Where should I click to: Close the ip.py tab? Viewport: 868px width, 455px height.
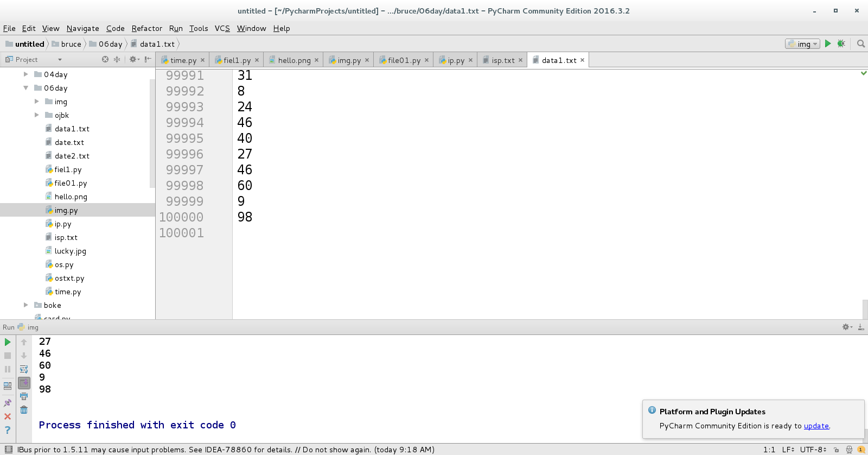click(x=470, y=60)
